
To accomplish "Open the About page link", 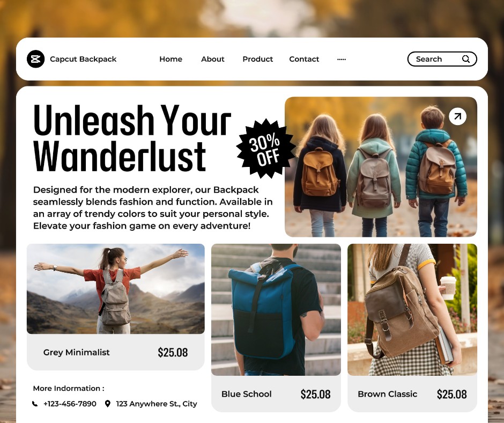I will 213,59.
